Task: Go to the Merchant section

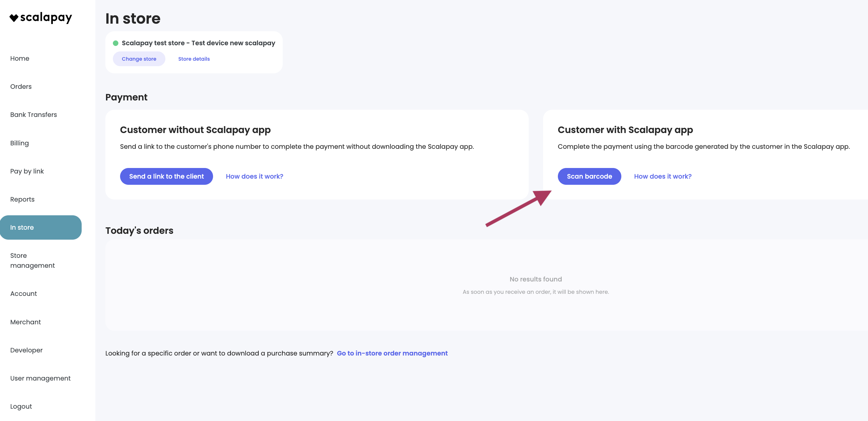Action: coord(25,322)
